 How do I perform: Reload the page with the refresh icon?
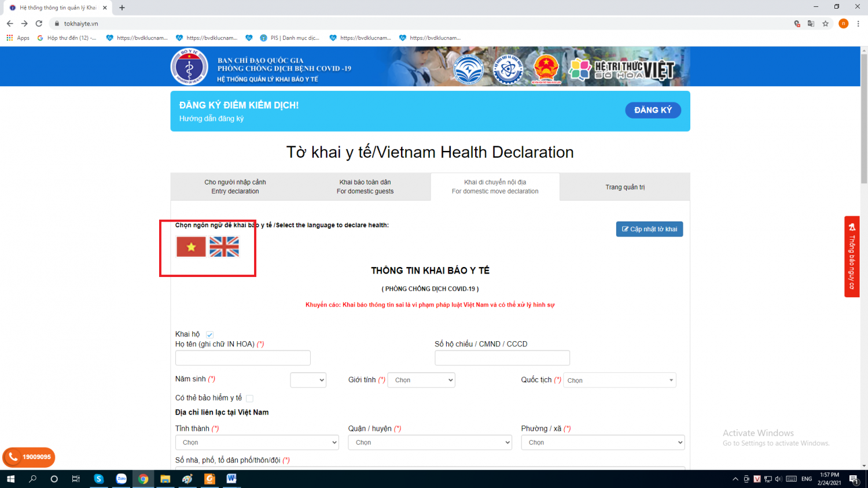coord(39,24)
